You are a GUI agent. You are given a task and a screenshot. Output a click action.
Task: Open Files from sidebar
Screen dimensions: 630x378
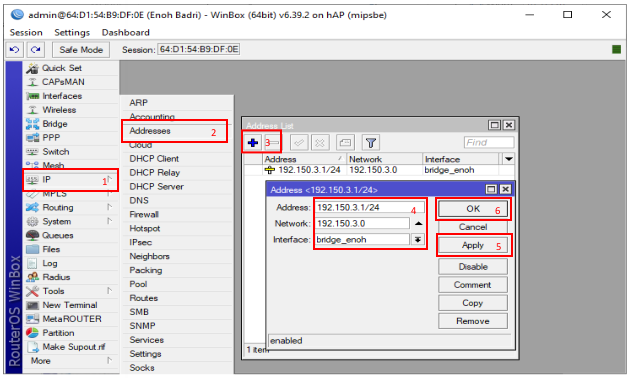coord(71,249)
